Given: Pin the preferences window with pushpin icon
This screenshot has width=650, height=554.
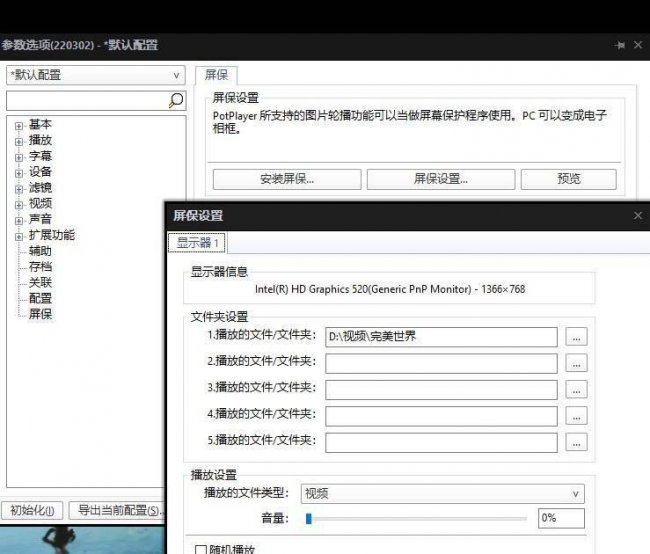Looking at the screenshot, I should [x=620, y=45].
